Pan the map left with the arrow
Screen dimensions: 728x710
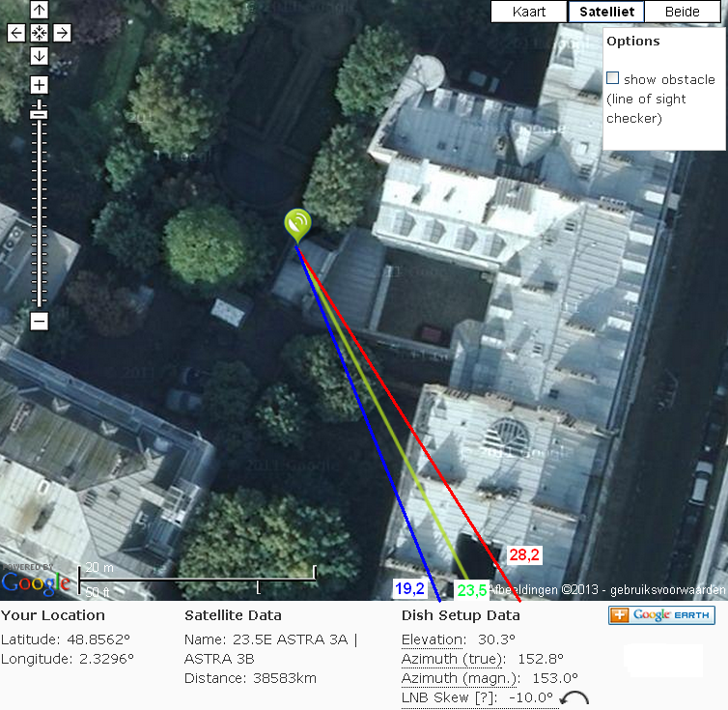(x=16, y=33)
